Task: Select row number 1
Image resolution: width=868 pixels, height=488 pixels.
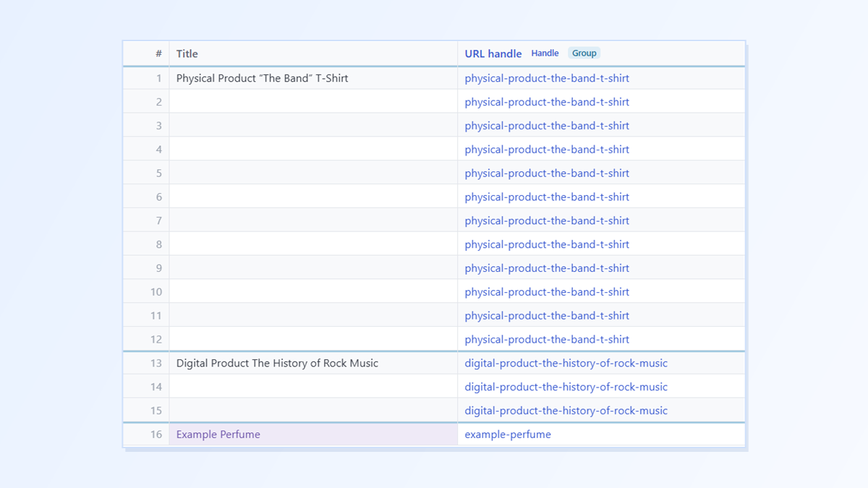Action: click(146, 78)
